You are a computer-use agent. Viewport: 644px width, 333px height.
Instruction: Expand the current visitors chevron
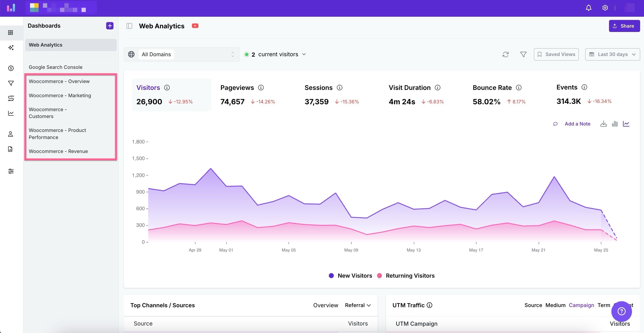(304, 54)
